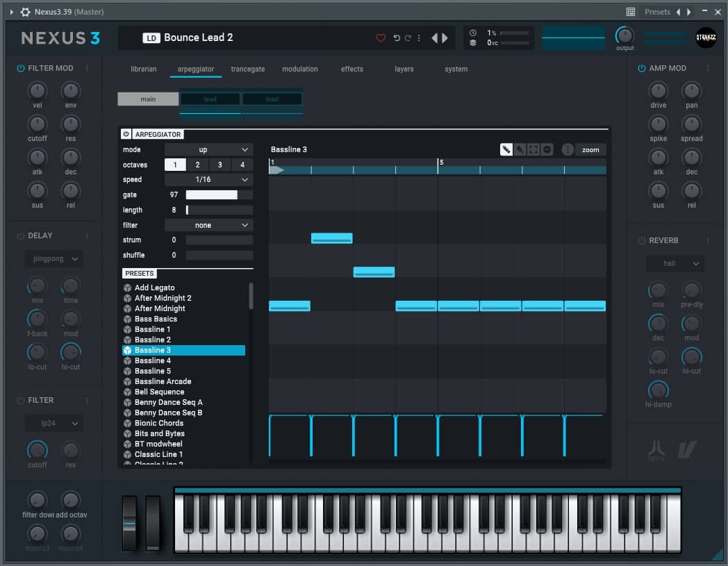
Task: Switch to the librarian tab
Action: [x=144, y=69]
